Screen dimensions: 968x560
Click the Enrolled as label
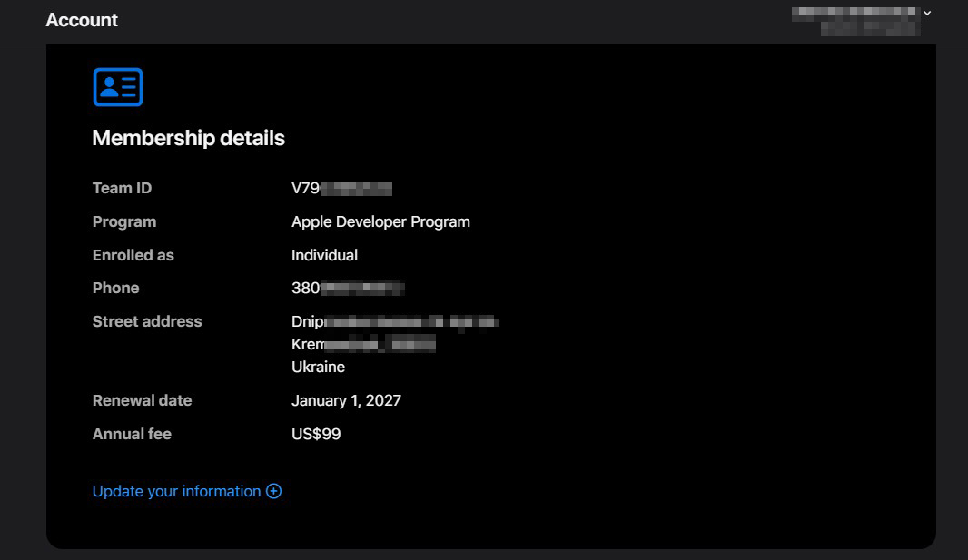pos(133,255)
